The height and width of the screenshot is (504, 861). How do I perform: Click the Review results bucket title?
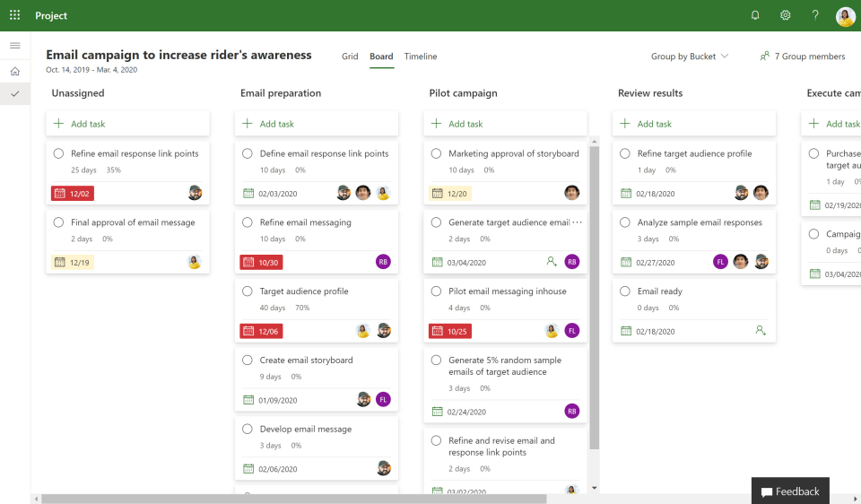650,92
